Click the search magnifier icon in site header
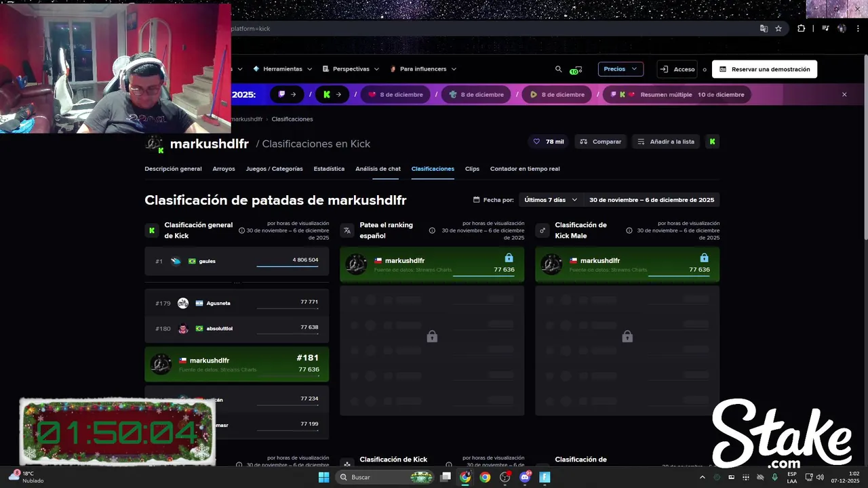 [559, 69]
